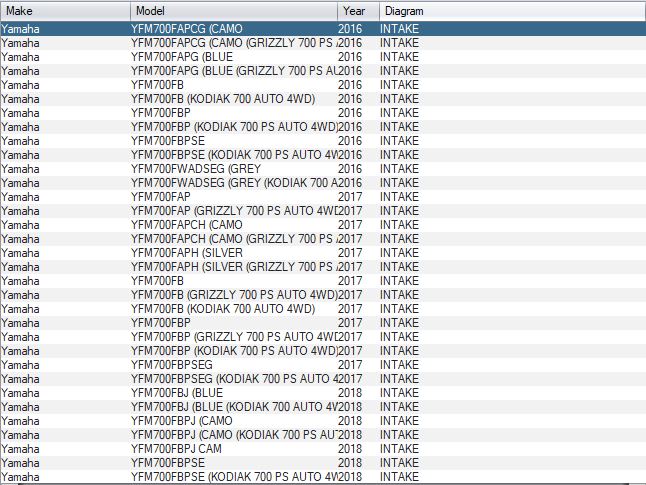Select the YFM700FWADSEG (GREY (KODIAK 700 row
646x485 pixels.
(323, 183)
